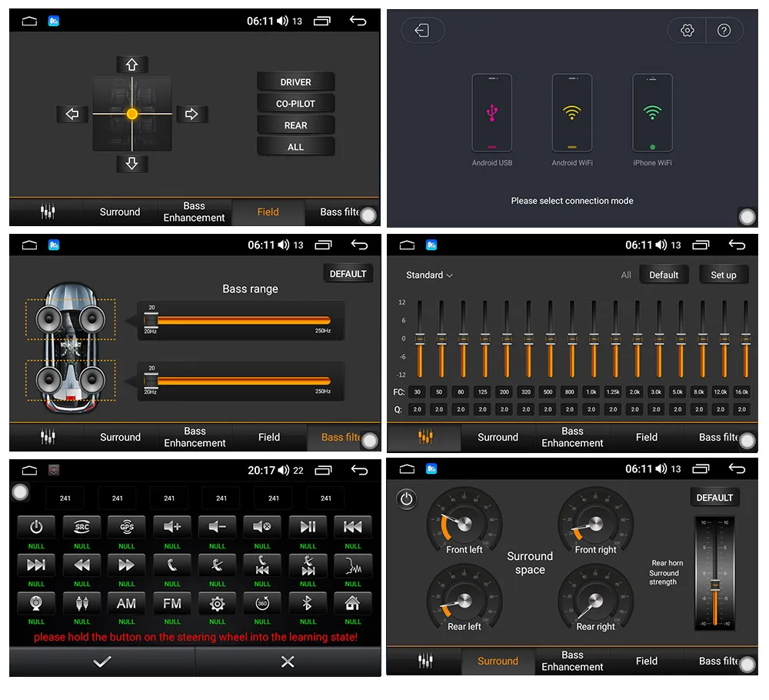Switch to the highlighted orange Field tab
The height and width of the screenshot is (700, 769).
[x=268, y=212]
